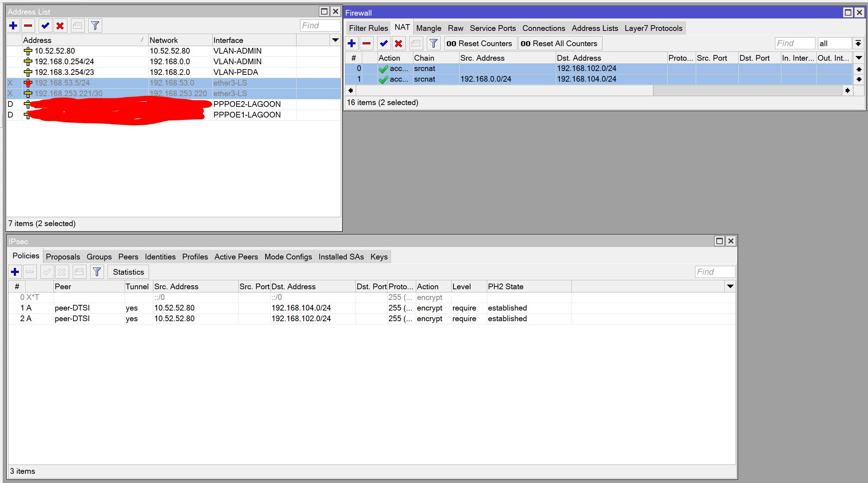Disable selected addresses with red X
The image size is (868, 483).
coord(60,26)
